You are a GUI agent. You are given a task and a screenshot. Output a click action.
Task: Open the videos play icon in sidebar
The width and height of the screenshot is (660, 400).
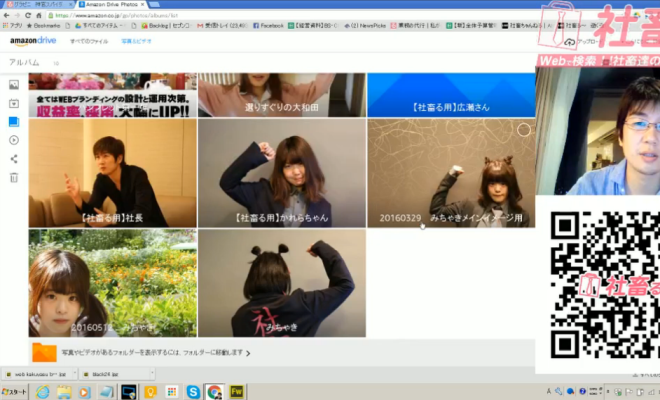(14, 140)
